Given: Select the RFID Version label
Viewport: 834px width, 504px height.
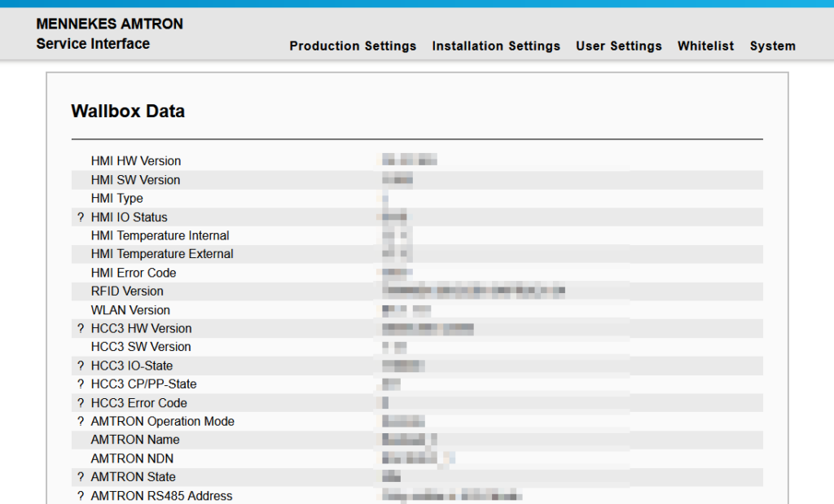Looking at the screenshot, I should [126, 291].
